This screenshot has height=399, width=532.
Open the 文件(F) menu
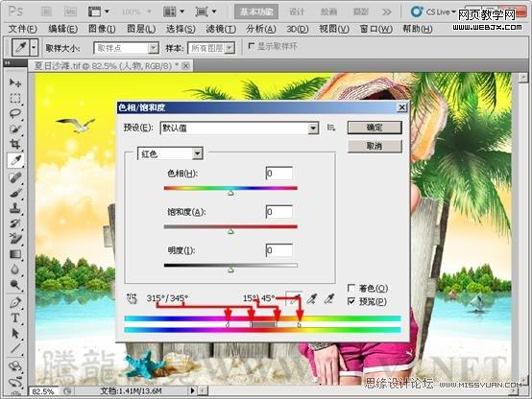[22, 29]
